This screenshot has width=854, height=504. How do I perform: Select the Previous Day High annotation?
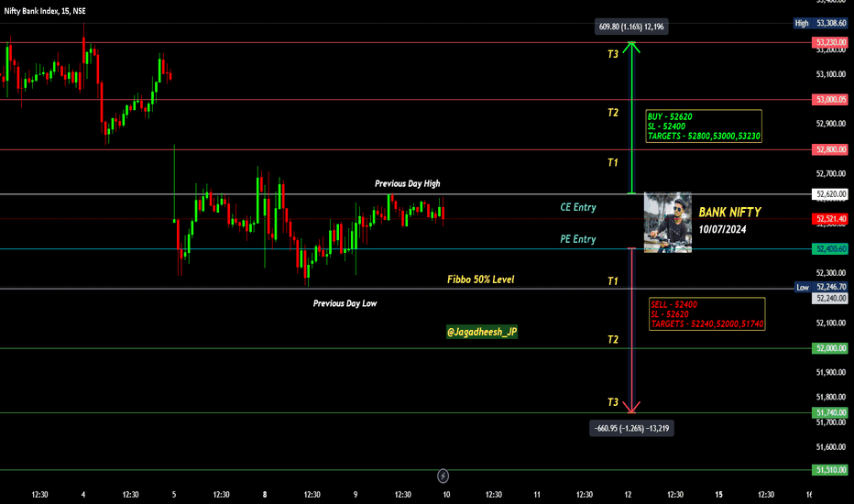408,183
